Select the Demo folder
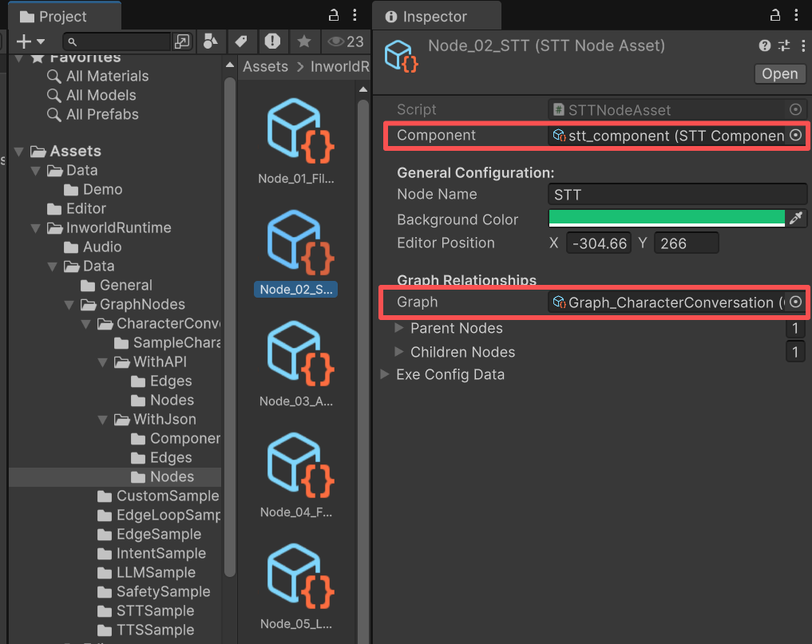 click(x=93, y=189)
